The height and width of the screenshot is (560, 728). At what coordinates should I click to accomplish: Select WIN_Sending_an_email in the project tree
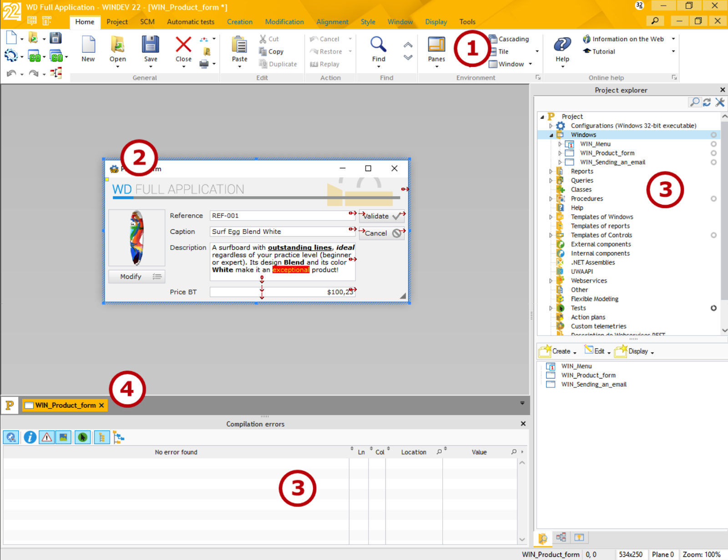coord(612,162)
